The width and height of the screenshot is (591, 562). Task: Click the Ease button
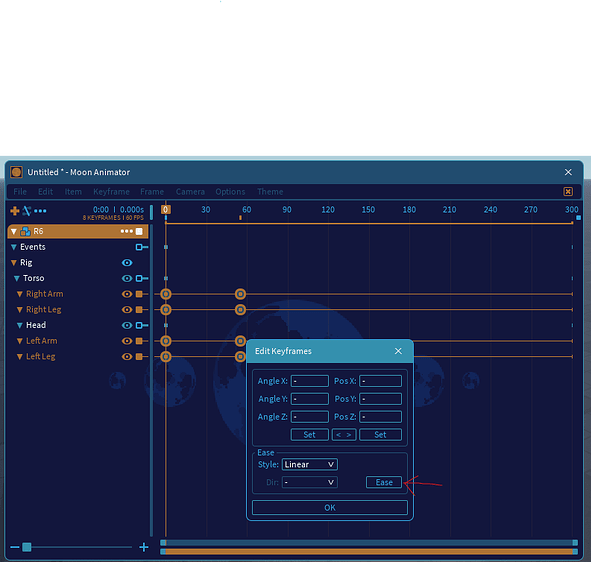384,482
